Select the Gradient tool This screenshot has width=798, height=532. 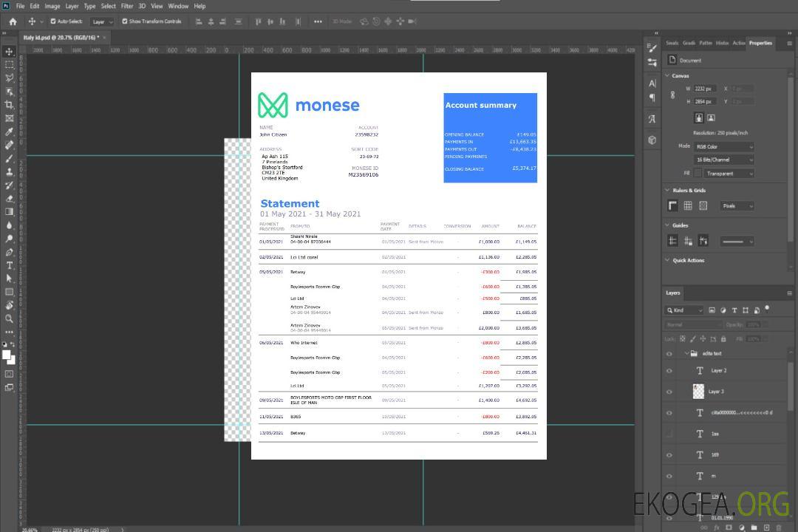click(9, 212)
